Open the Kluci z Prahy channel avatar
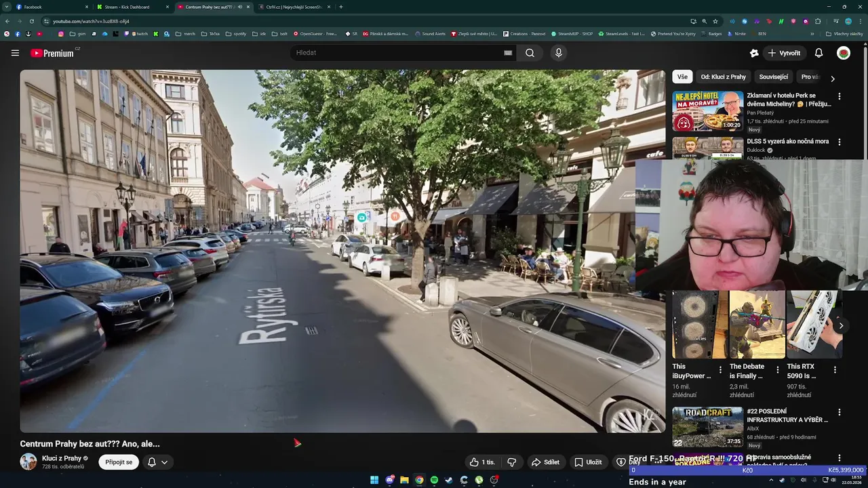 point(28,462)
